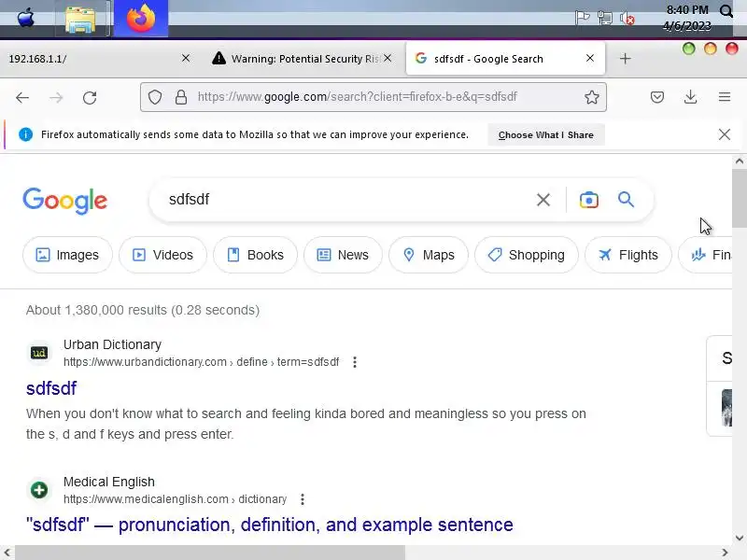Open a new tab with plus button
747x560 pixels.
point(625,59)
